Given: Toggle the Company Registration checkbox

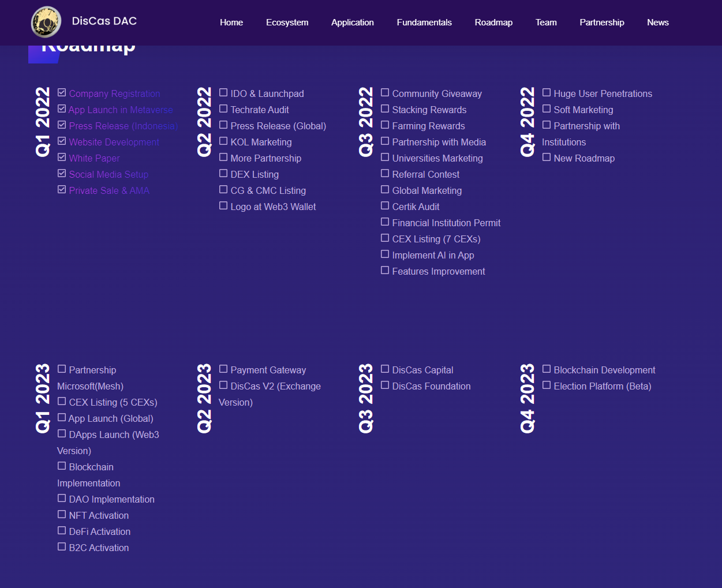Looking at the screenshot, I should (x=62, y=92).
